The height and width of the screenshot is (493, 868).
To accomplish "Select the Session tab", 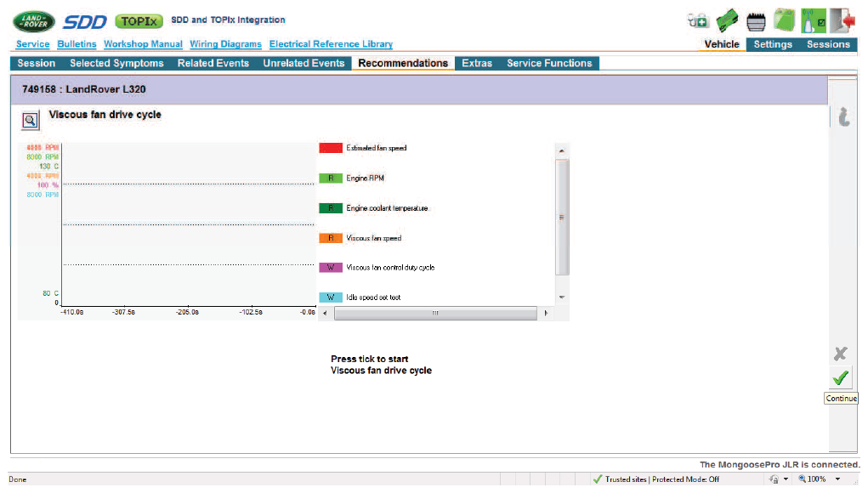I will (36, 63).
